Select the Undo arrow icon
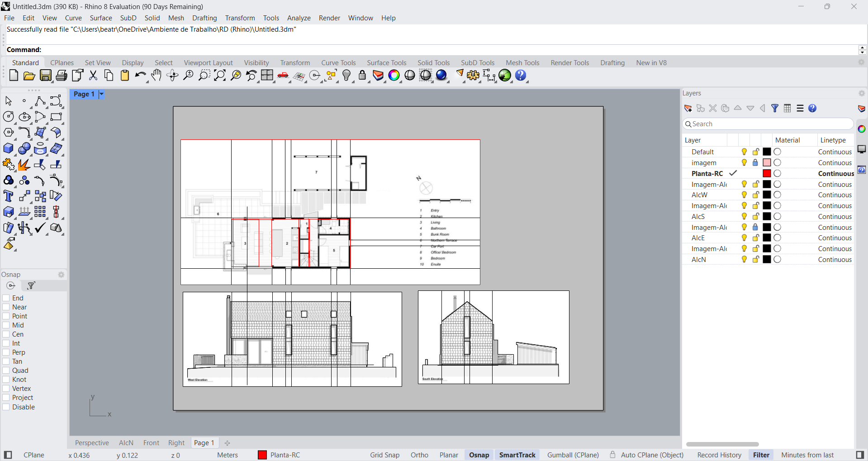868x461 pixels. coord(140,76)
